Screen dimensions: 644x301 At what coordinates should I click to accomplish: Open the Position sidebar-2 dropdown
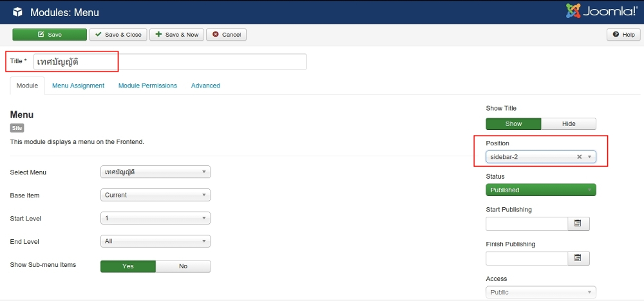tap(541, 157)
